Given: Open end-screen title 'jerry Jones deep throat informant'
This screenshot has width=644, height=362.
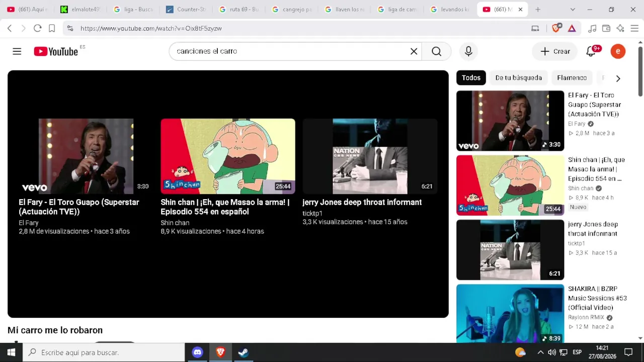Looking at the screenshot, I should click(x=362, y=202).
